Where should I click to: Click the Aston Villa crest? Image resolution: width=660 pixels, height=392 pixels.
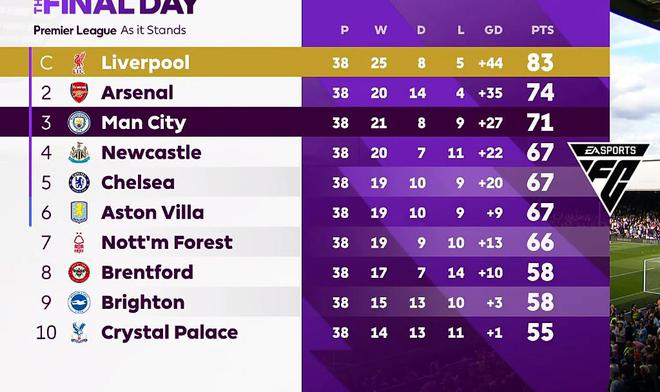click(79, 212)
